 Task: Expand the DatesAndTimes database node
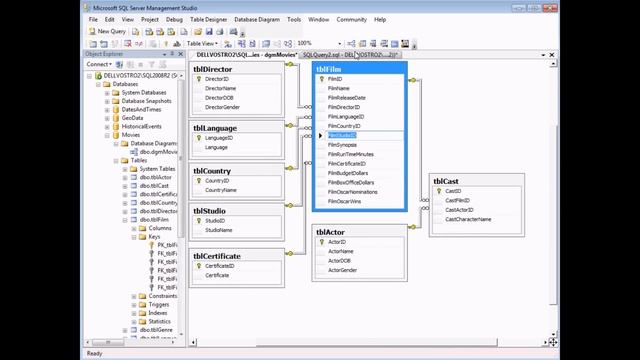click(107, 110)
